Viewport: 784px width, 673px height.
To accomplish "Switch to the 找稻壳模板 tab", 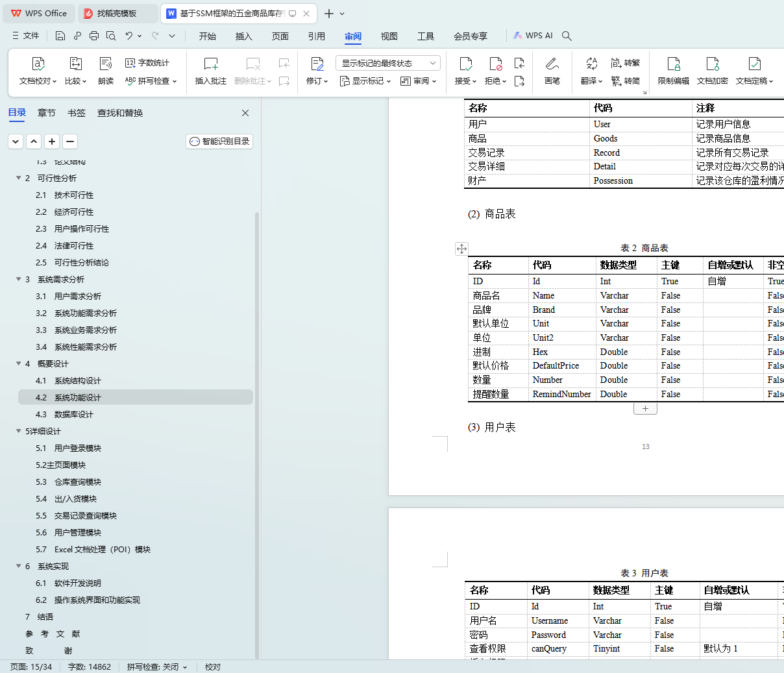I will click(118, 13).
